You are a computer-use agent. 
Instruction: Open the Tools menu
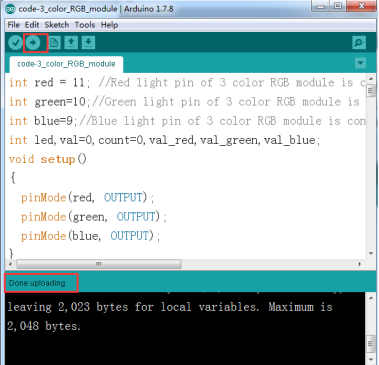click(x=85, y=25)
